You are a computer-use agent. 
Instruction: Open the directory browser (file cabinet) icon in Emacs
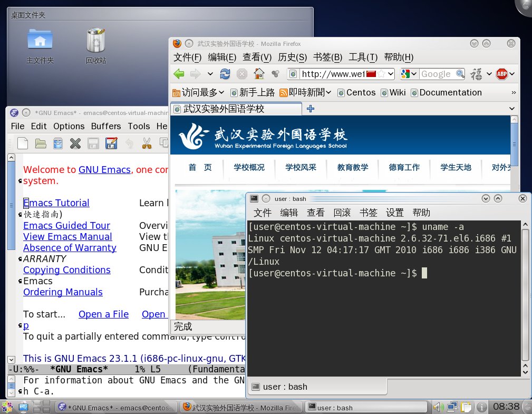[x=58, y=143]
